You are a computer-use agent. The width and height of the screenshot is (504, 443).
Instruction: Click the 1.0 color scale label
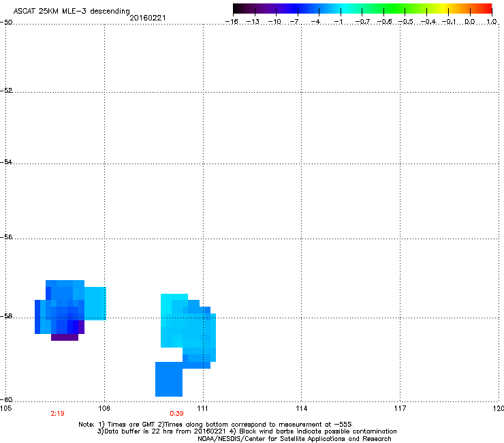(492, 22)
